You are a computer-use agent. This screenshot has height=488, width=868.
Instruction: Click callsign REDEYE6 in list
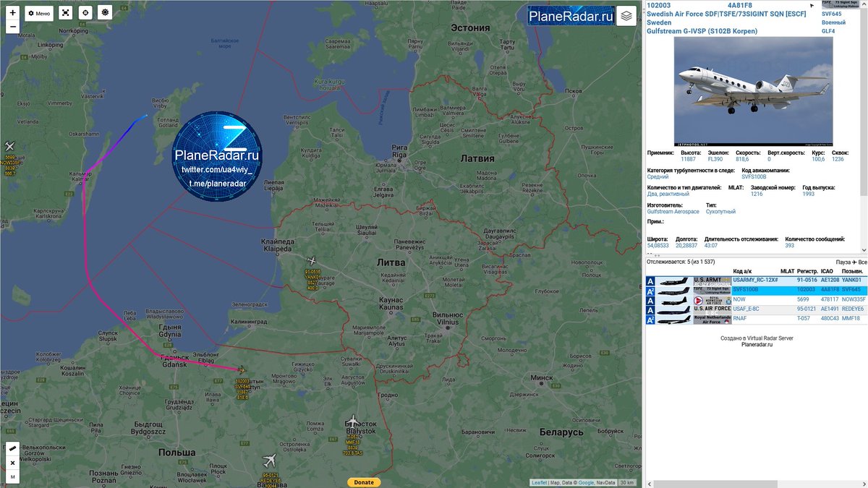854,309
